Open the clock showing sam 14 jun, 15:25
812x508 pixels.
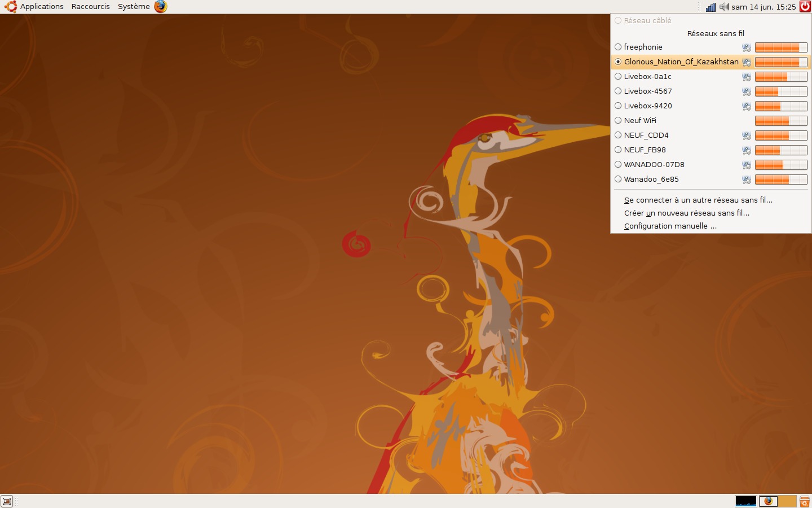[x=764, y=7]
